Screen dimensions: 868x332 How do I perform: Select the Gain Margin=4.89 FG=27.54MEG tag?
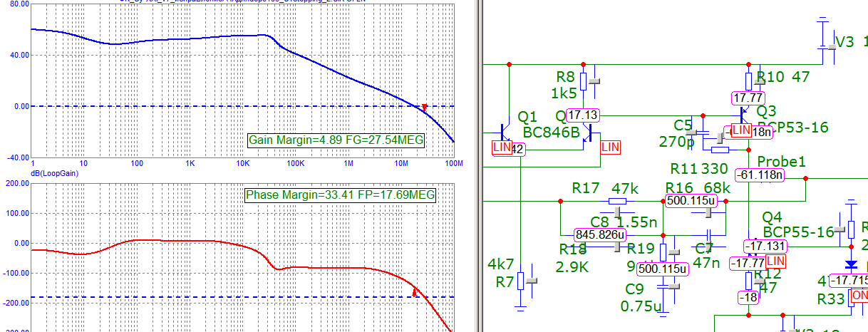click(336, 140)
